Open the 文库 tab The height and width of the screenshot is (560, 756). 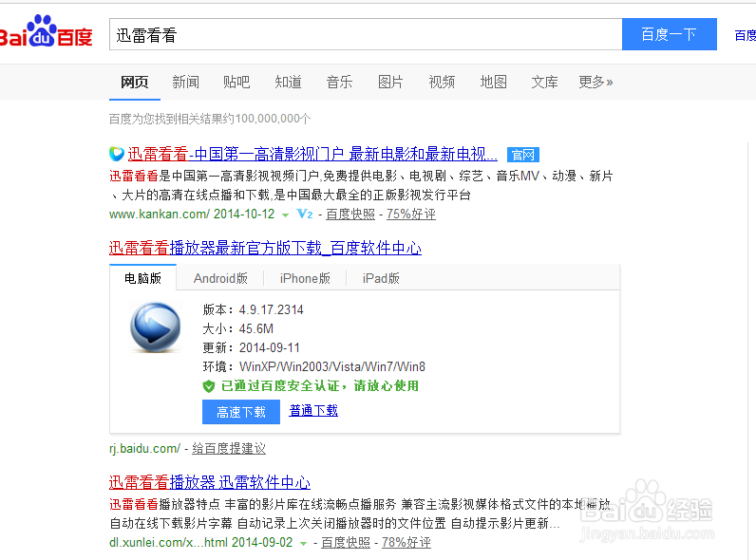coord(544,82)
